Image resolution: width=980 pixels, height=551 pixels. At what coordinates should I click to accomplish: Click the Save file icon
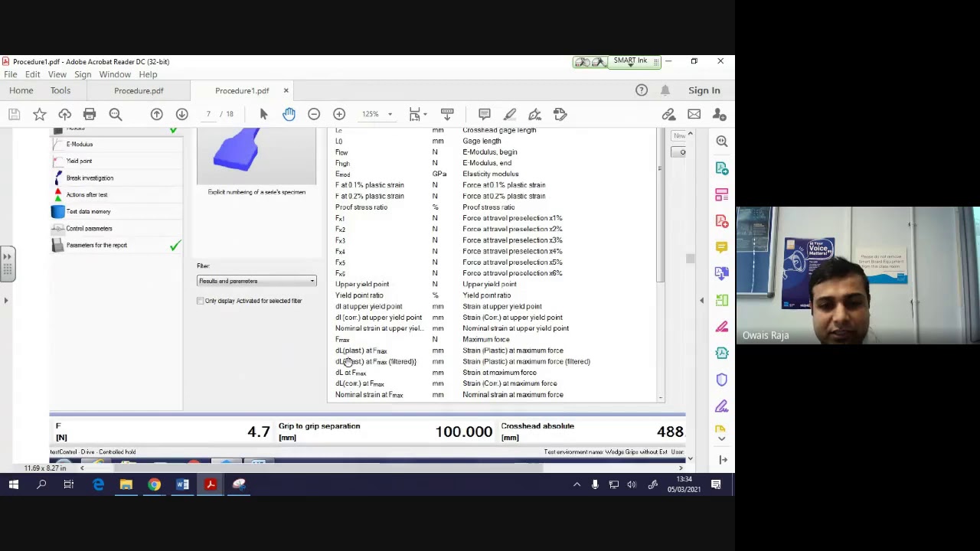click(14, 114)
